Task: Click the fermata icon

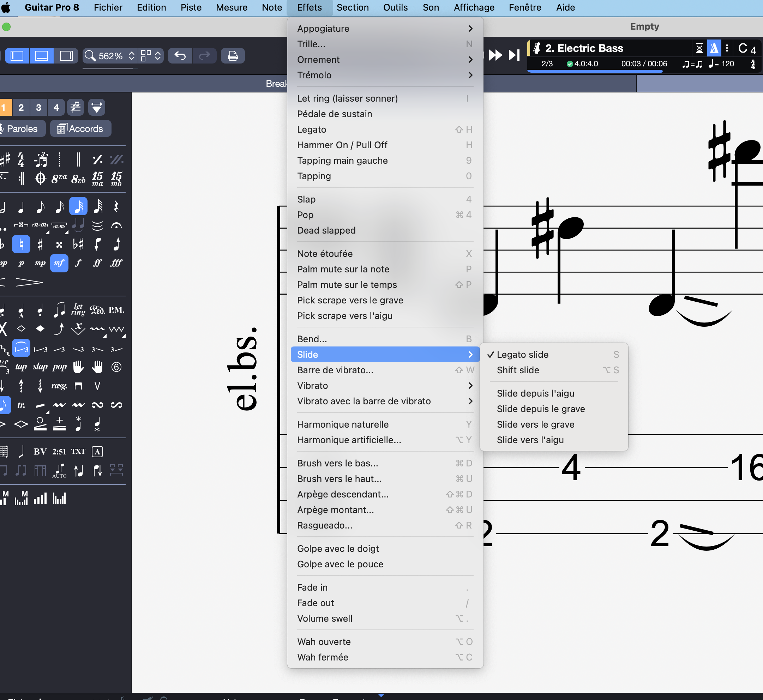Action: [116, 225]
